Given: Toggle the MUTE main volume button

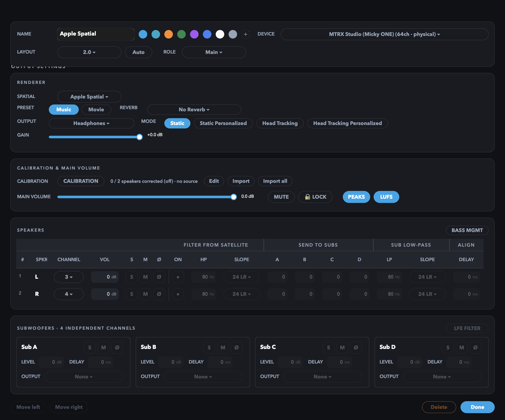Looking at the screenshot, I should click(281, 197).
